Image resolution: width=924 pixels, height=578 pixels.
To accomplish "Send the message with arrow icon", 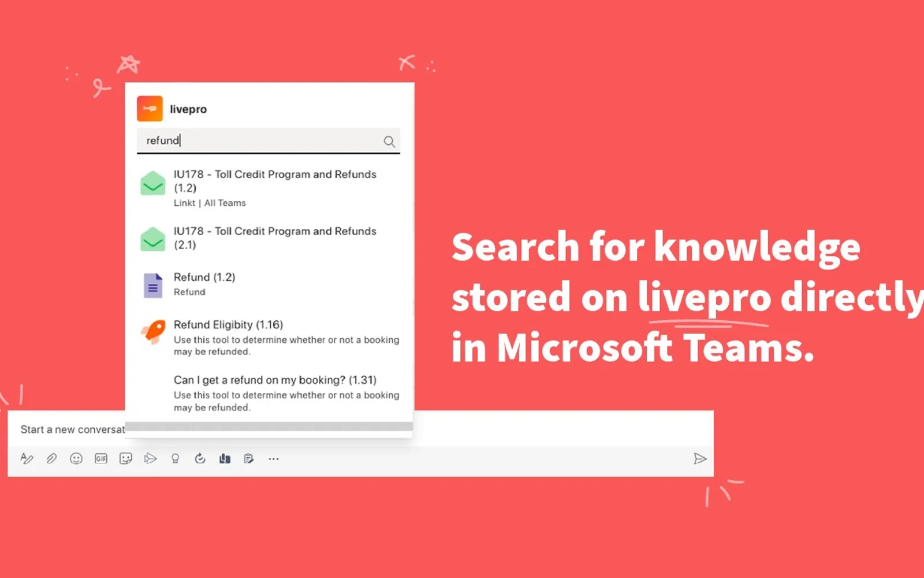I will coord(700,458).
